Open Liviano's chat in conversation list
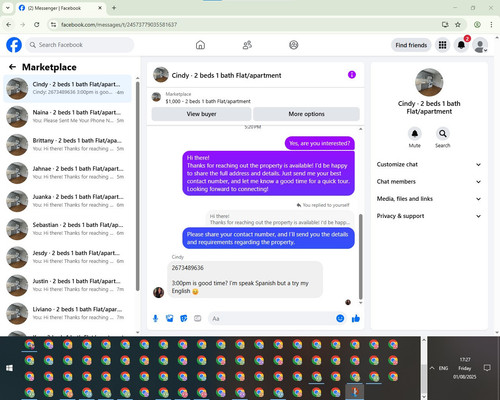Screen dimensions: 500x400 pyautogui.click(x=68, y=313)
